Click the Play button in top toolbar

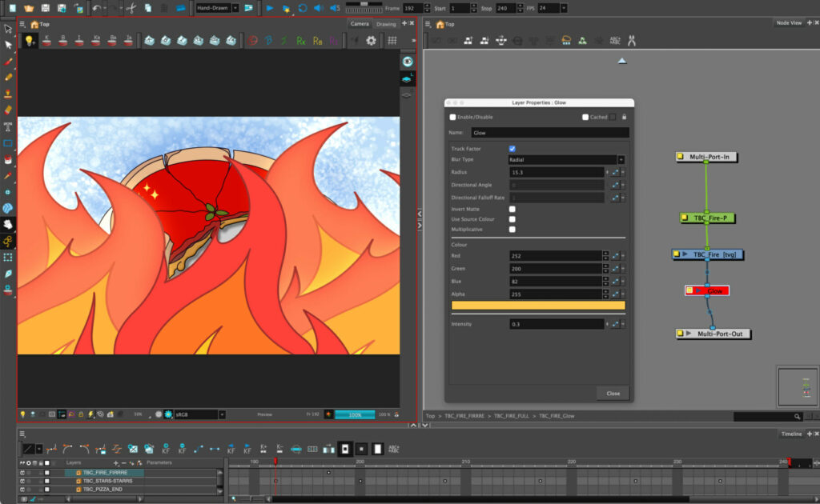pos(270,8)
